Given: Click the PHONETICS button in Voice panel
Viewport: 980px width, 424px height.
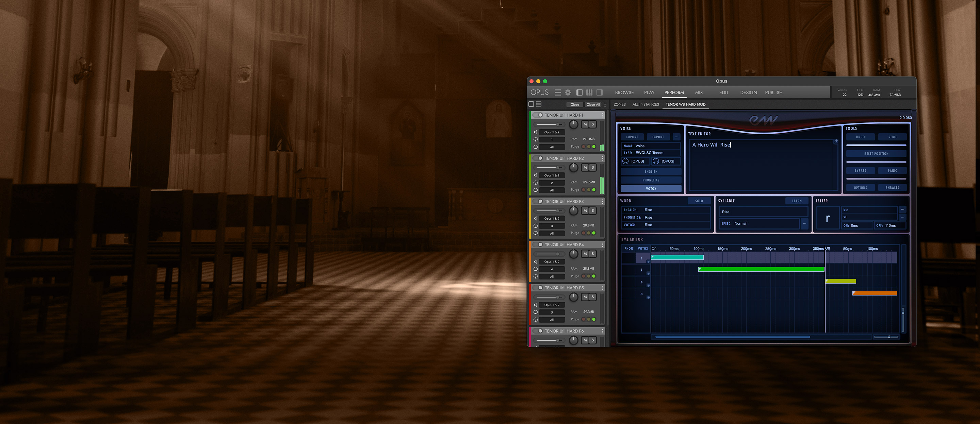Looking at the screenshot, I should [651, 180].
